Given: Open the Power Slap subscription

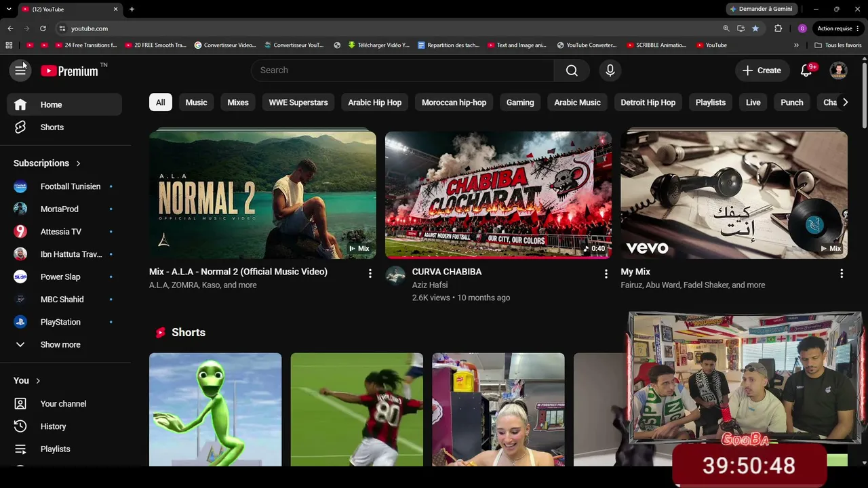Looking at the screenshot, I should (64, 277).
